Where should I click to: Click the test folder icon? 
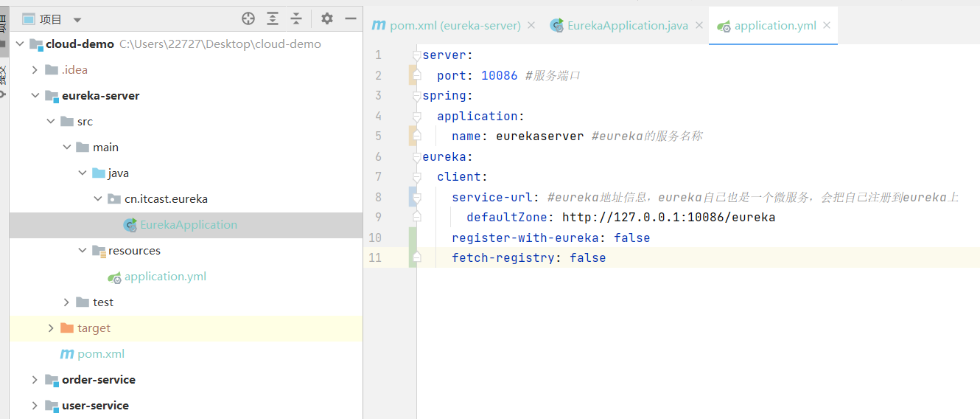pyautogui.click(x=83, y=302)
